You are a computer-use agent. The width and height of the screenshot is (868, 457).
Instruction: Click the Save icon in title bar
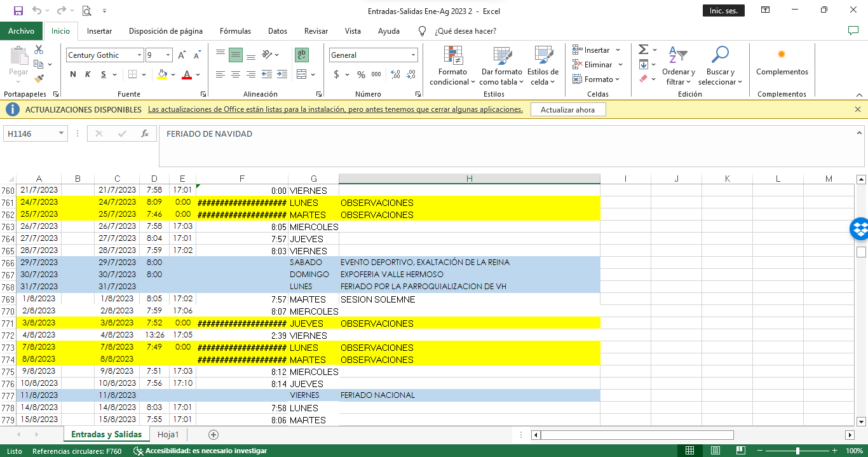(18, 11)
